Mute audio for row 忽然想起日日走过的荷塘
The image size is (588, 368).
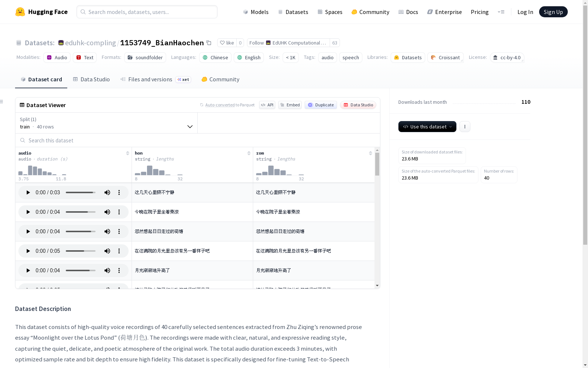click(107, 231)
